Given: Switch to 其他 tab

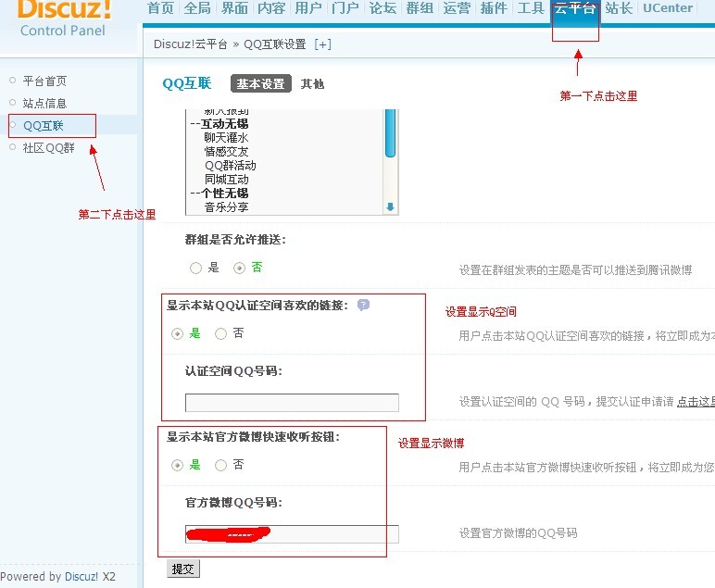Looking at the screenshot, I should point(312,84).
